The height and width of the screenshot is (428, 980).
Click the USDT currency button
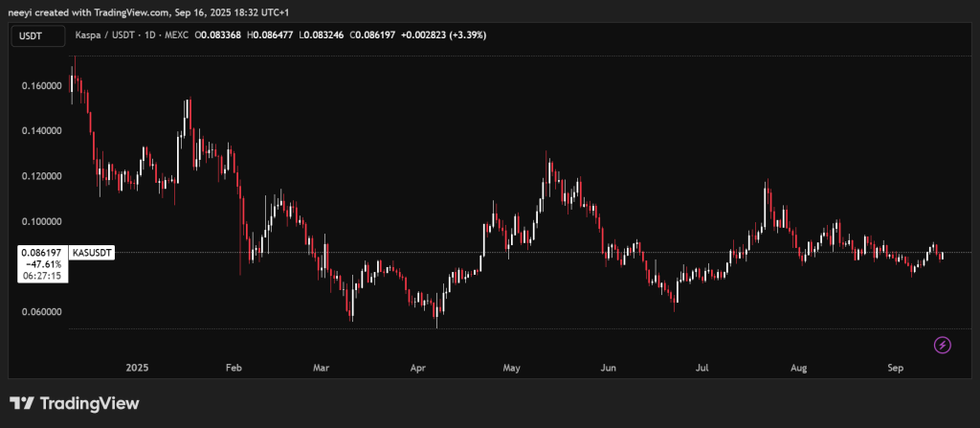point(38,36)
